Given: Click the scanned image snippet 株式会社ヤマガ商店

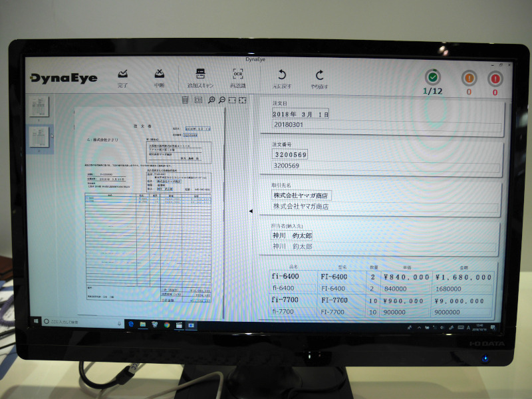Looking at the screenshot, I should pyautogui.click(x=301, y=196).
